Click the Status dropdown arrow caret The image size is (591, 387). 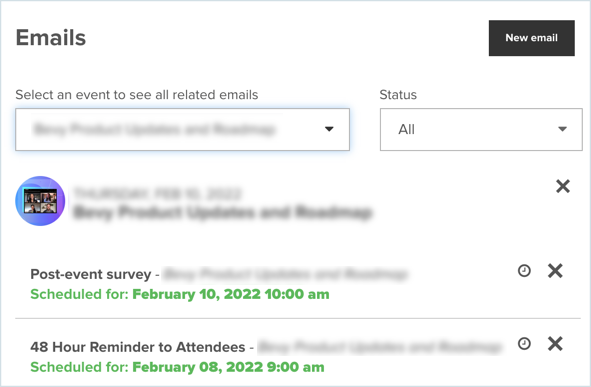[x=562, y=129]
